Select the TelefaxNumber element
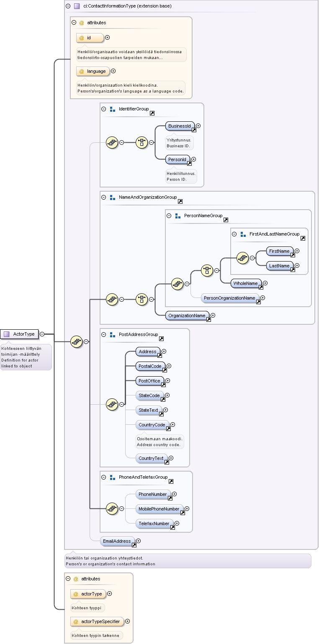 154,523
